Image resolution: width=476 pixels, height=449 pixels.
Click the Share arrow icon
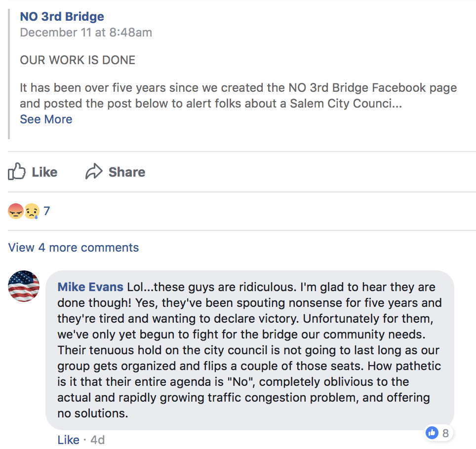pos(93,172)
